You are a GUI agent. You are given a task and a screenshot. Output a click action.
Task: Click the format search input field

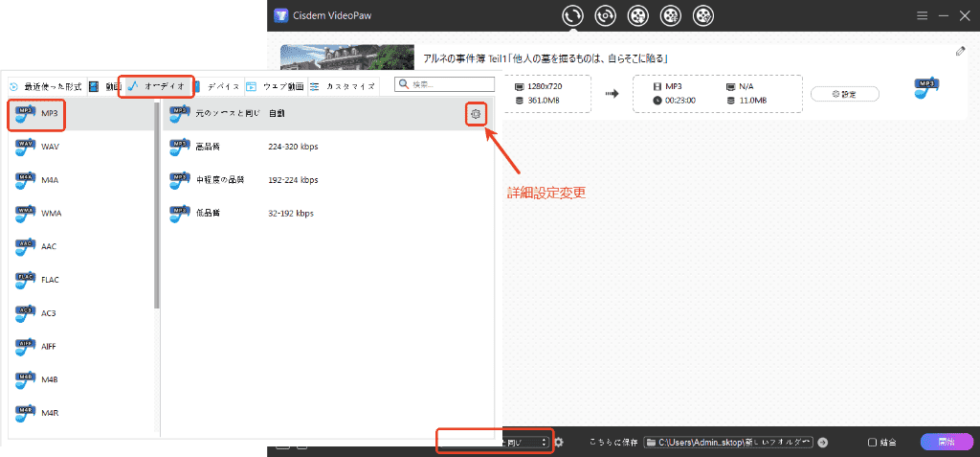coord(446,84)
